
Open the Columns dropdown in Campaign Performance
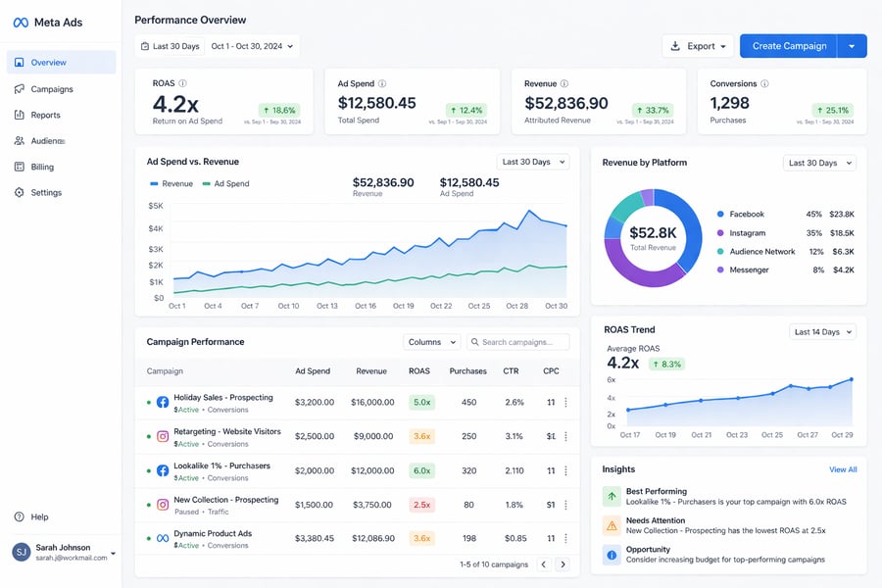[x=431, y=342]
